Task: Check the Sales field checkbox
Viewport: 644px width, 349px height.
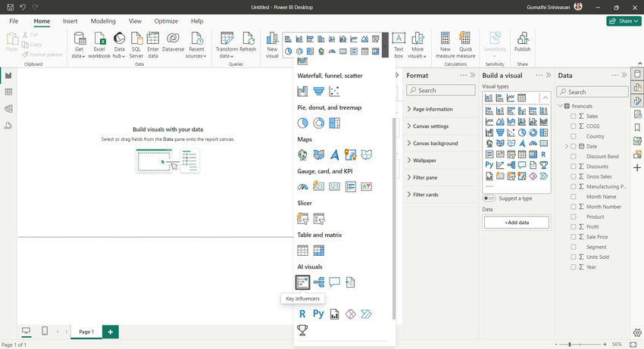Action: (x=573, y=117)
